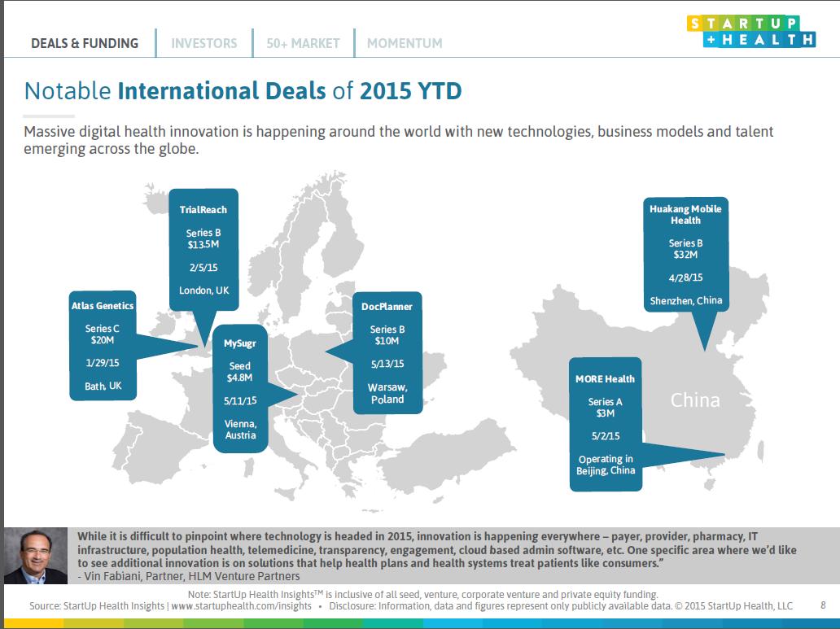Click the 5/11/15 date in MySugr
The width and height of the screenshot is (840, 629).
(x=240, y=401)
